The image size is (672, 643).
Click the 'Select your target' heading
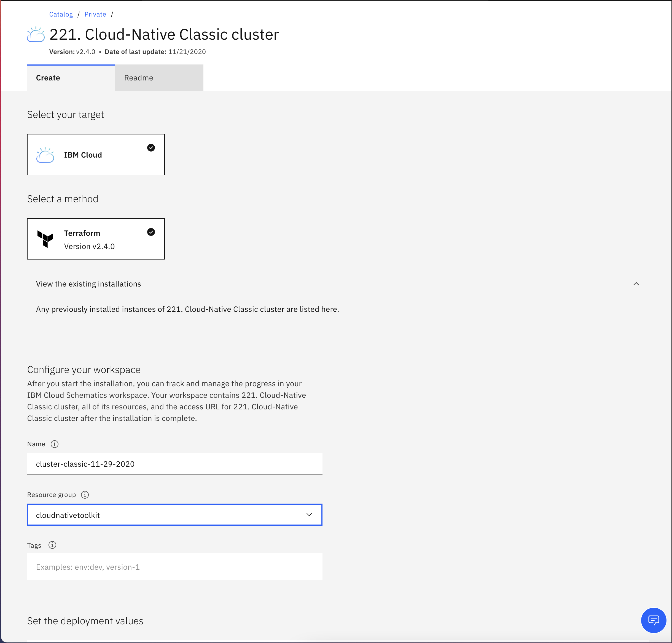[65, 115]
